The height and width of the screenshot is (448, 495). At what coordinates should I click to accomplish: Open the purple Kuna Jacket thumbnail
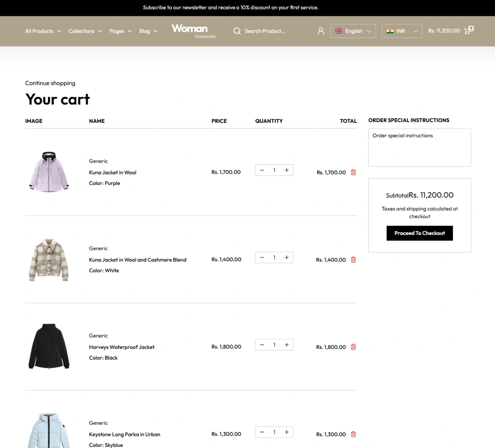[49, 172]
